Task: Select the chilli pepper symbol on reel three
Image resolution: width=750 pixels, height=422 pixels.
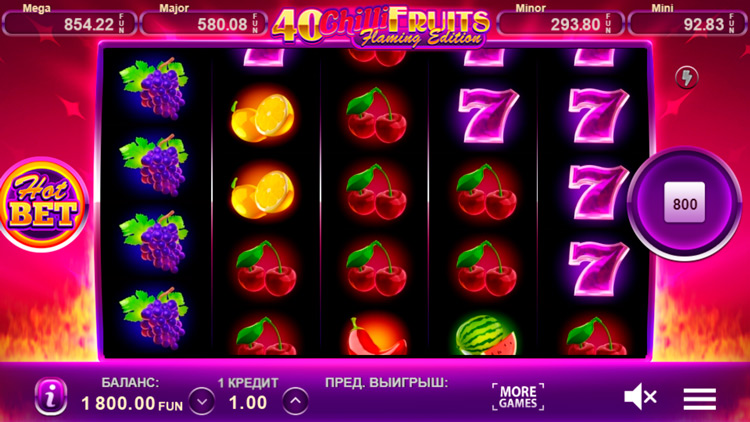Action: point(377,336)
